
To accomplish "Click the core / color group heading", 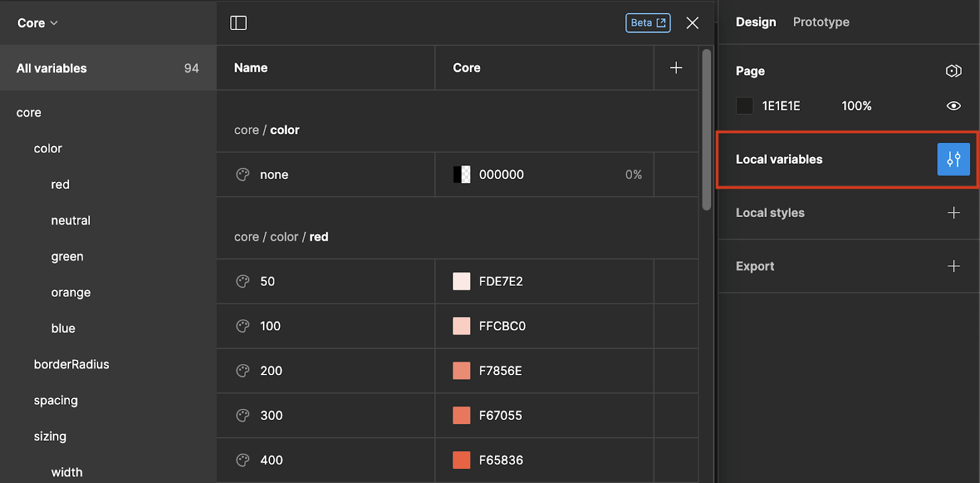I will 266,130.
